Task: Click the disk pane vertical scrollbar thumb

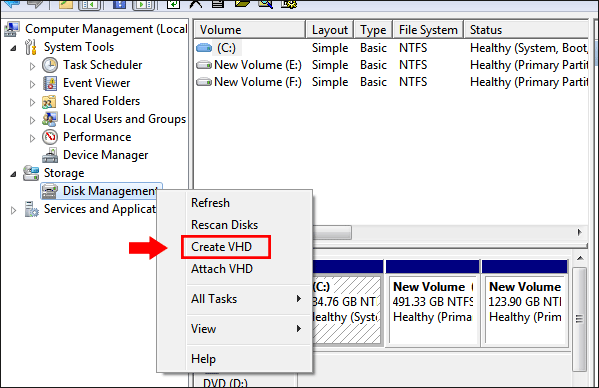Action: pyautogui.click(x=580, y=319)
